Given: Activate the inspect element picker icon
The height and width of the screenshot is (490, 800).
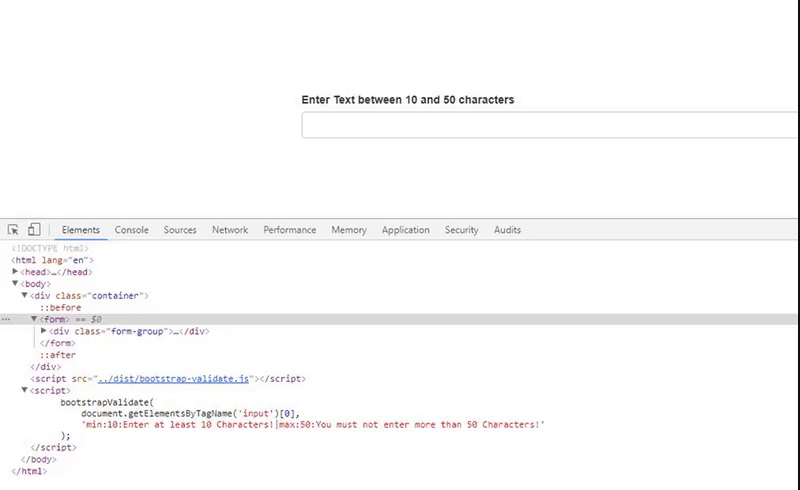Looking at the screenshot, I should point(13,230).
